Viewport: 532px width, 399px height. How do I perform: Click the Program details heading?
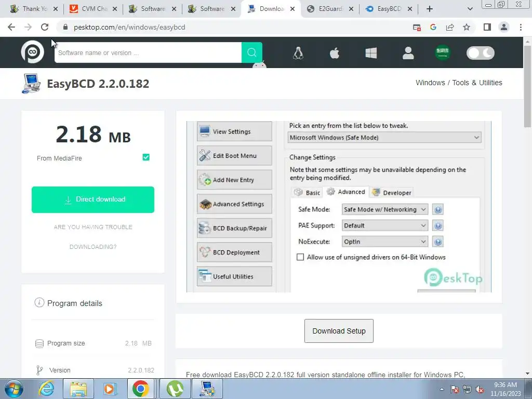75,303
